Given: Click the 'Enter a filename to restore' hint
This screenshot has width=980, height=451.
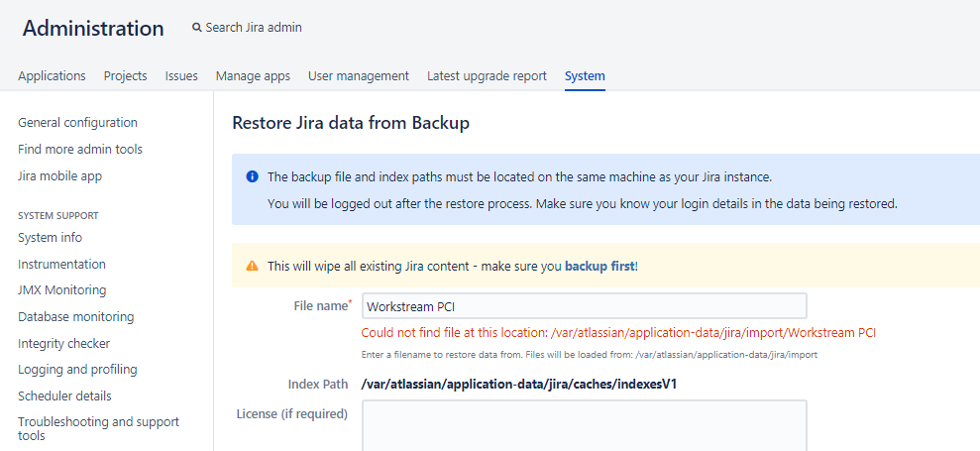Looking at the screenshot, I should pos(590,355).
